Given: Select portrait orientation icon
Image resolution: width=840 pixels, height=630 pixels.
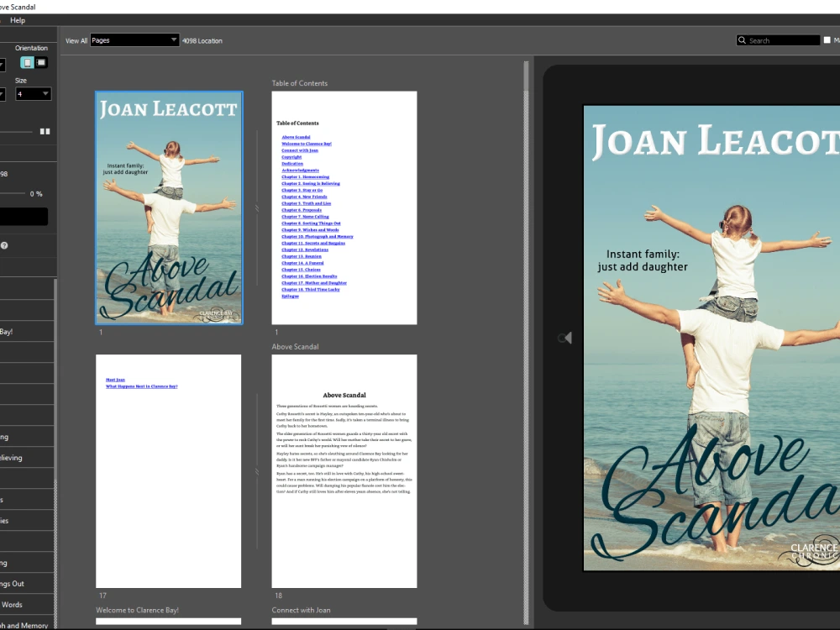Looking at the screenshot, I should [27, 63].
